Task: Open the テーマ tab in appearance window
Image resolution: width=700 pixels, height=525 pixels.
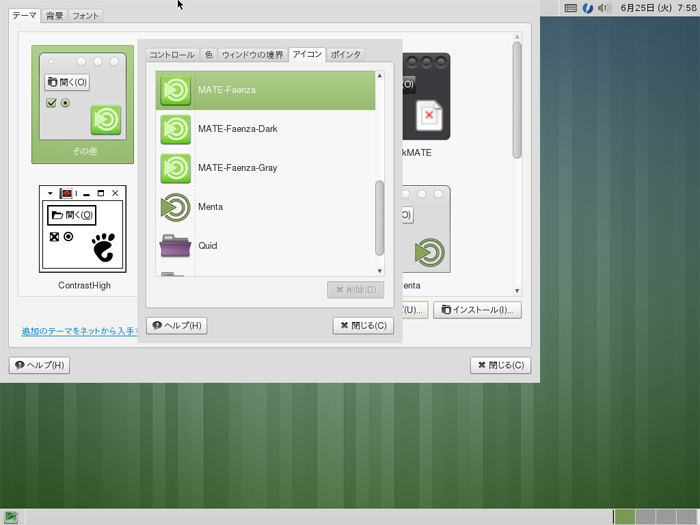Action: [24, 16]
